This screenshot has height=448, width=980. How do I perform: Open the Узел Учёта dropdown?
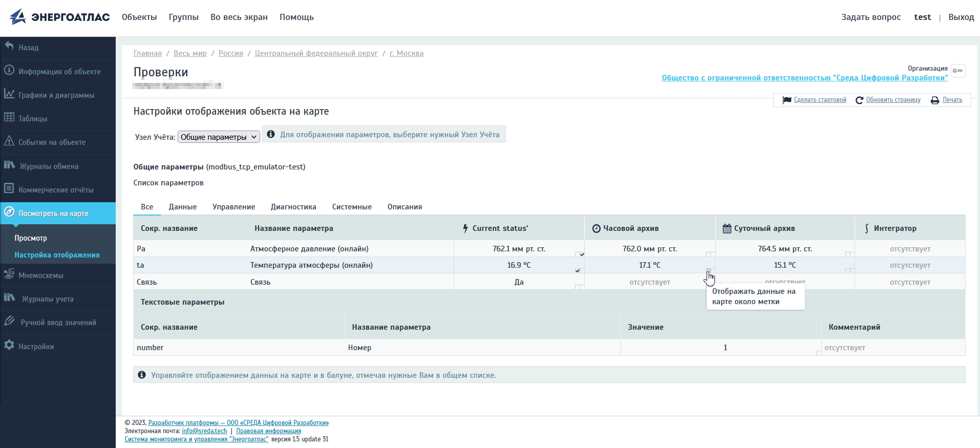219,137
